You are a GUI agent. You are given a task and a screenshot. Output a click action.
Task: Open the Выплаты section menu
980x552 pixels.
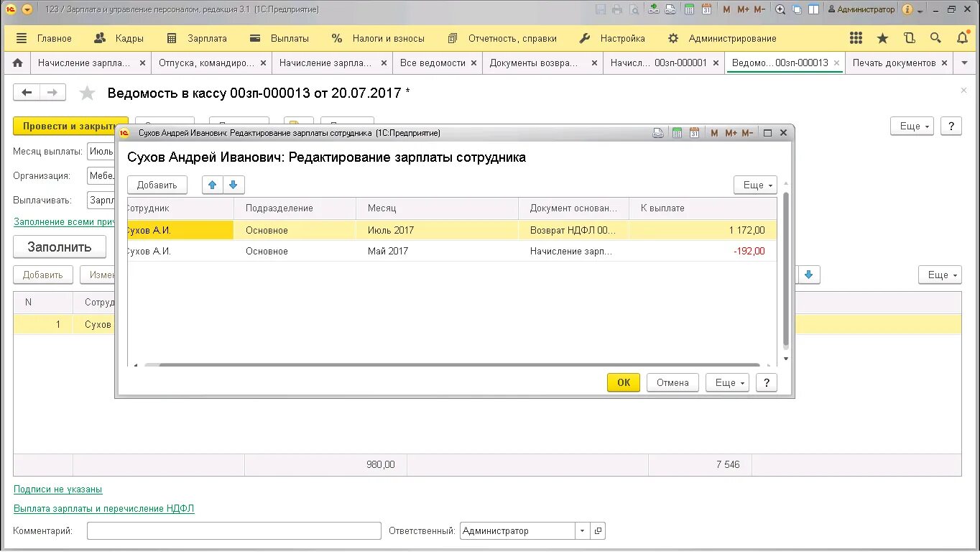click(279, 38)
